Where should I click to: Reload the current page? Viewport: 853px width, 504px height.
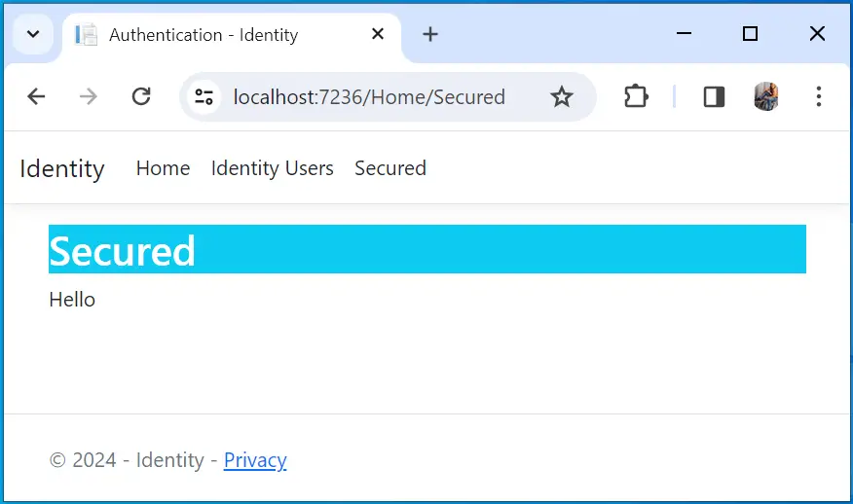141,96
